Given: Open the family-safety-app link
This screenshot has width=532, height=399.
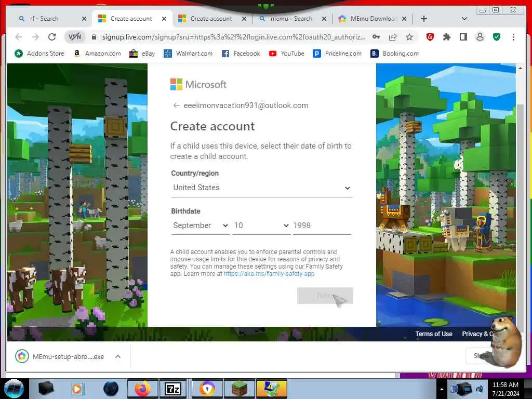Looking at the screenshot, I should [269, 274].
